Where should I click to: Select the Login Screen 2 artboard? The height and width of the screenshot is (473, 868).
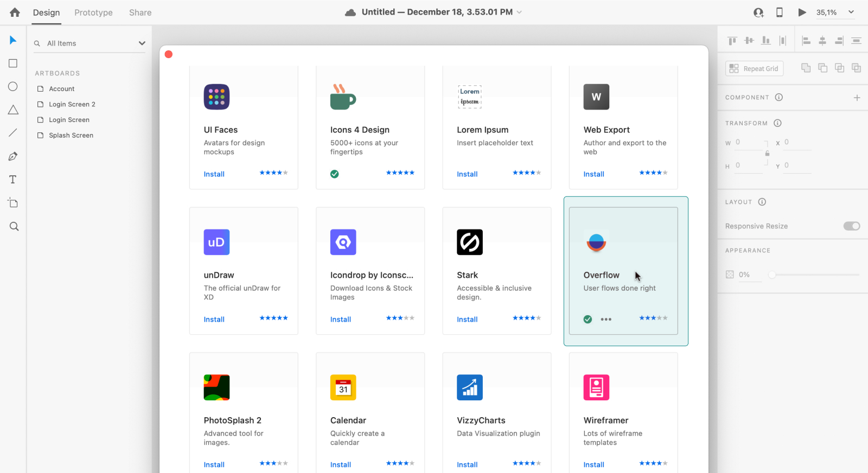click(72, 104)
